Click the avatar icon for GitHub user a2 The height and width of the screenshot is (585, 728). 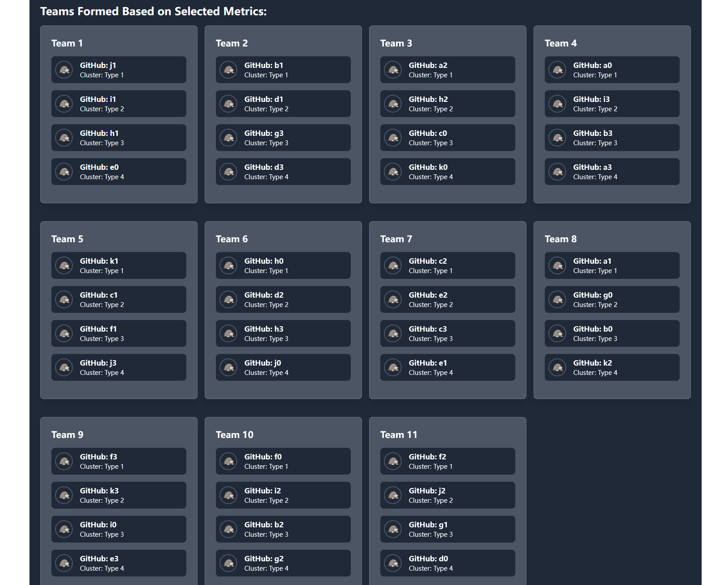(x=394, y=70)
